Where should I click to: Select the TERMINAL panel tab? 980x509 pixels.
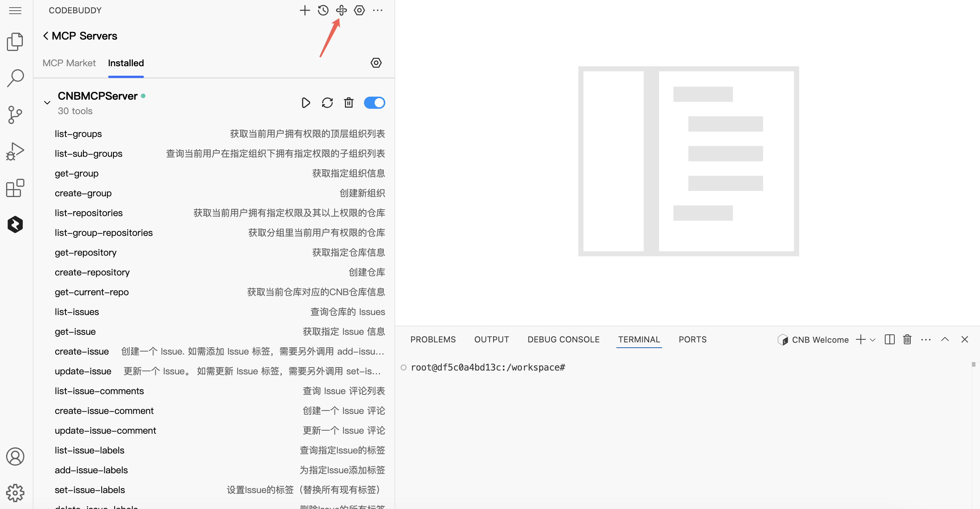(x=639, y=340)
